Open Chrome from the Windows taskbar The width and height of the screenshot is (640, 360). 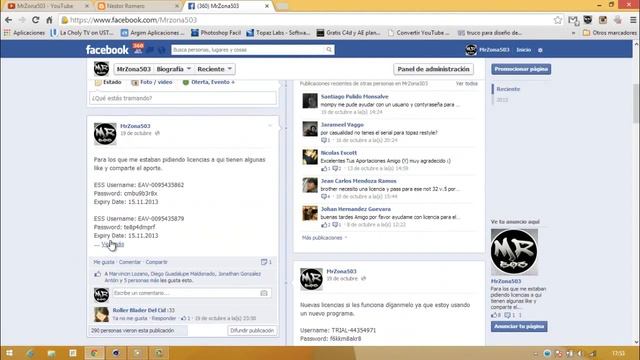[x=94, y=353]
